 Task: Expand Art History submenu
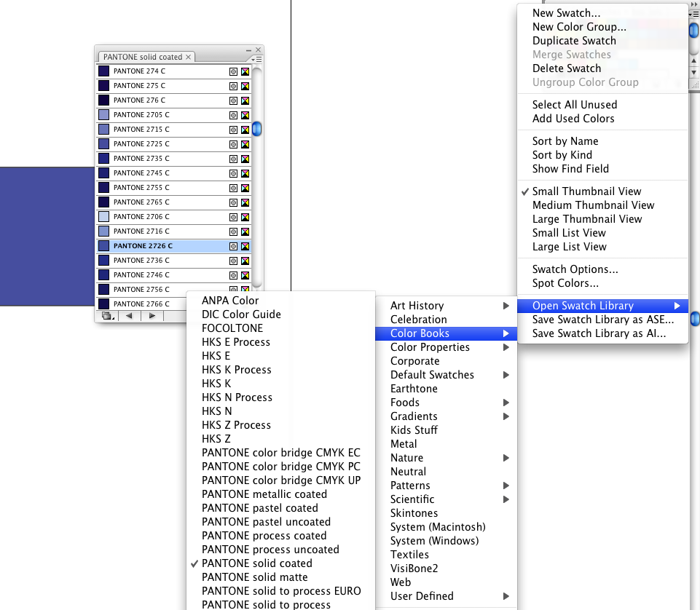click(446, 306)
